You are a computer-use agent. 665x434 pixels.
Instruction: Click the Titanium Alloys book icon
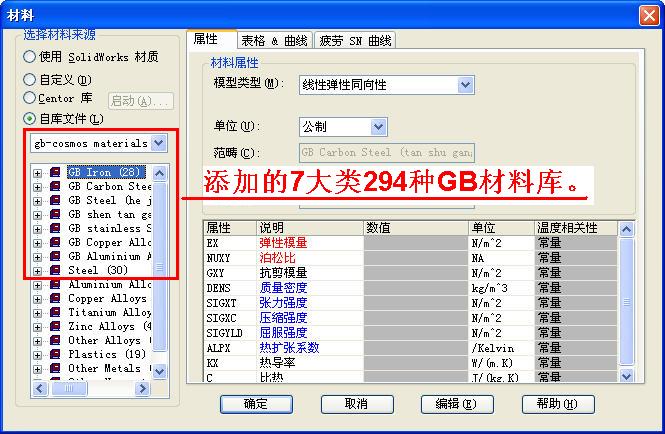(55, 312)
